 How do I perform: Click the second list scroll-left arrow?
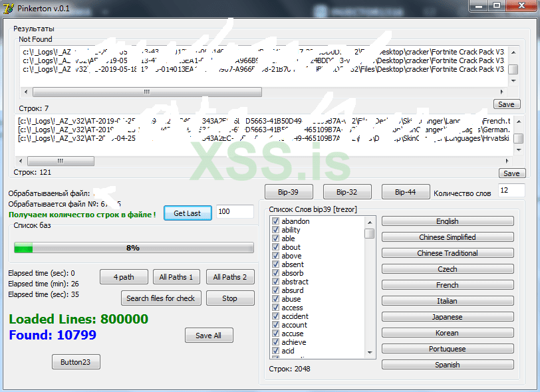pos(21,161)
